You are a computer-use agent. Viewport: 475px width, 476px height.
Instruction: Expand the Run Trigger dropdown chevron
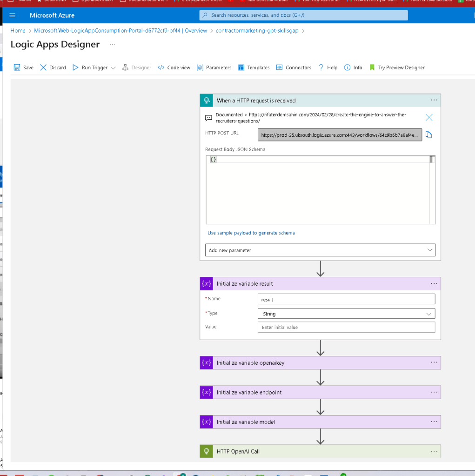pyautogui.click(x=113, y=67)
